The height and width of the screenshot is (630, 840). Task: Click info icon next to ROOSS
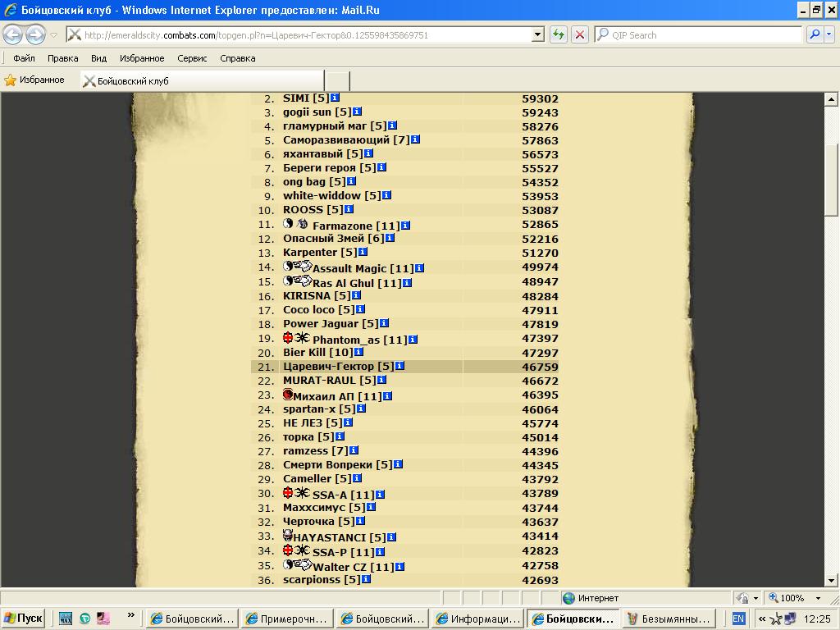[x=349, y=209]
